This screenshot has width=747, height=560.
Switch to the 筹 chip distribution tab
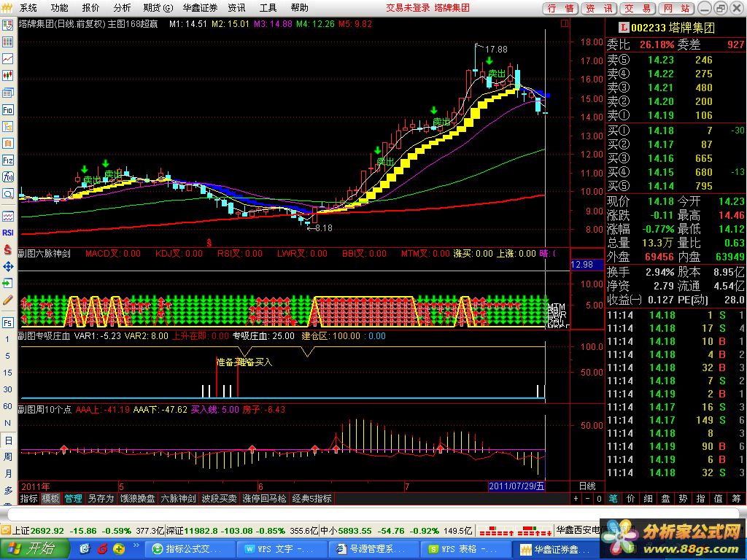coord(736,499)
